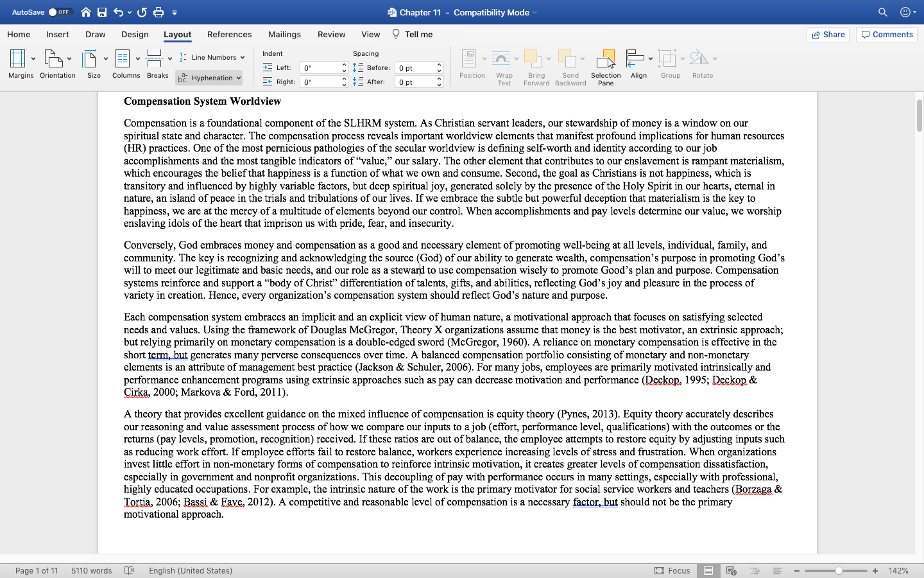Viewport: 924px width, 578px height.
Task: Click the vertical scrollbar thumb
Action: click(x=919, y=116)
